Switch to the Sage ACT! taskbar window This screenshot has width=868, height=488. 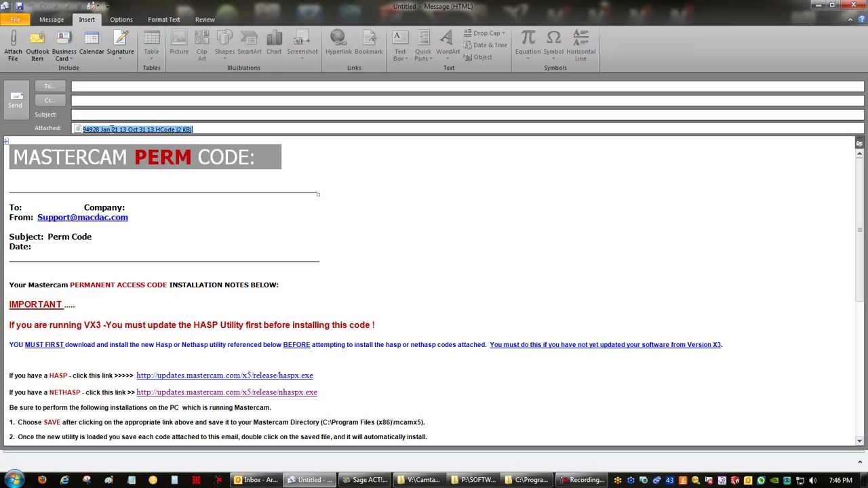click(x=364, y=480)
